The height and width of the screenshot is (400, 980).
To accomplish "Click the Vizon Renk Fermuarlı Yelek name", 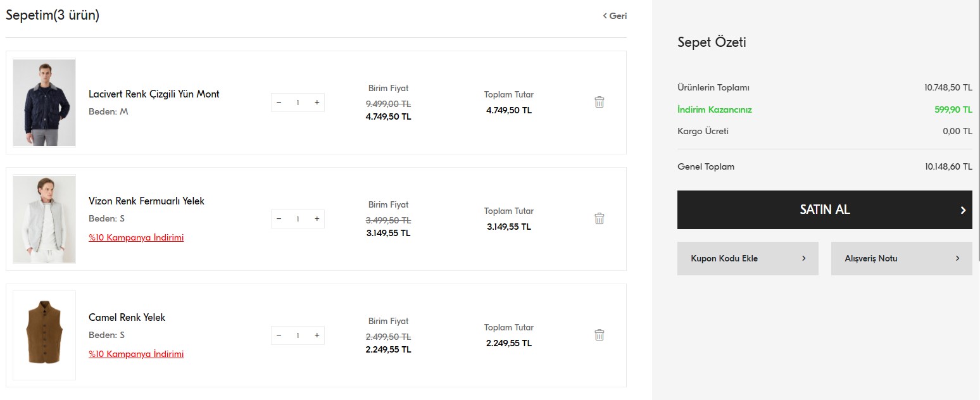I will [146, 201].
